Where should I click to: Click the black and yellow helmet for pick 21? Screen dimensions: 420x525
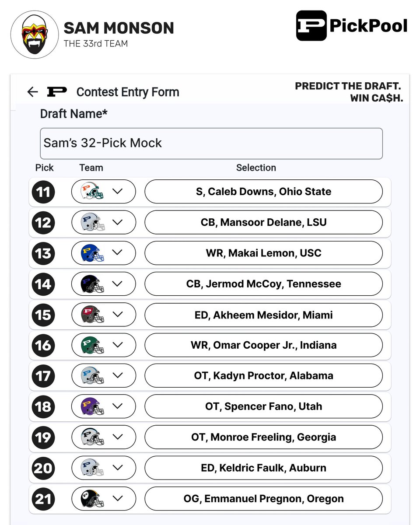click(x=93, y=499)
